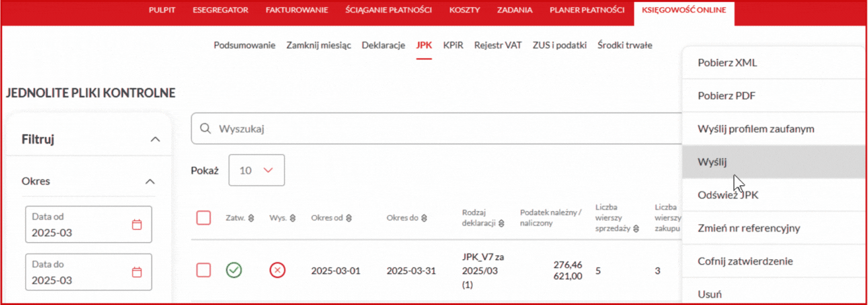Open the eSegregator main tab
Screen dimensions: 868x305
(x=220, y=11)
